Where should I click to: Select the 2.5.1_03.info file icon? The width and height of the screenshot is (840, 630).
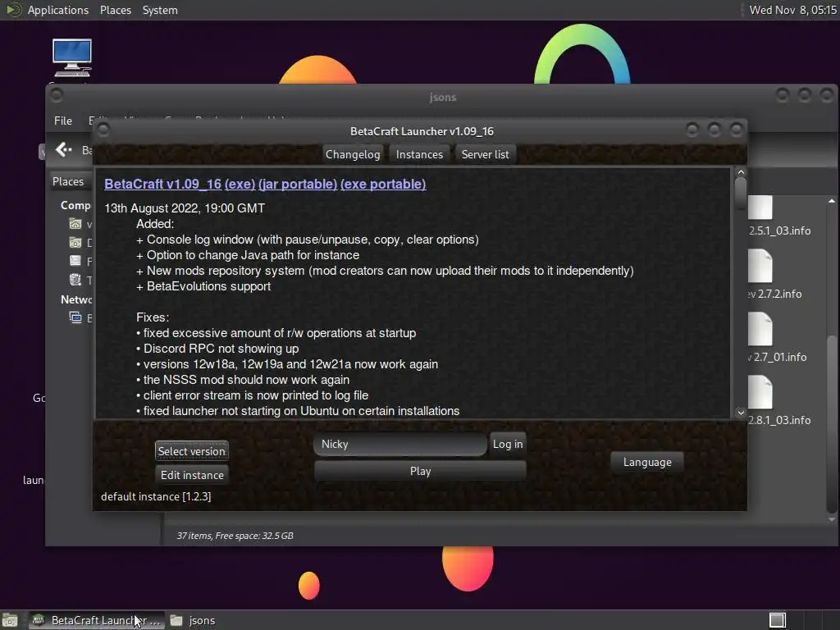point(760,207)
